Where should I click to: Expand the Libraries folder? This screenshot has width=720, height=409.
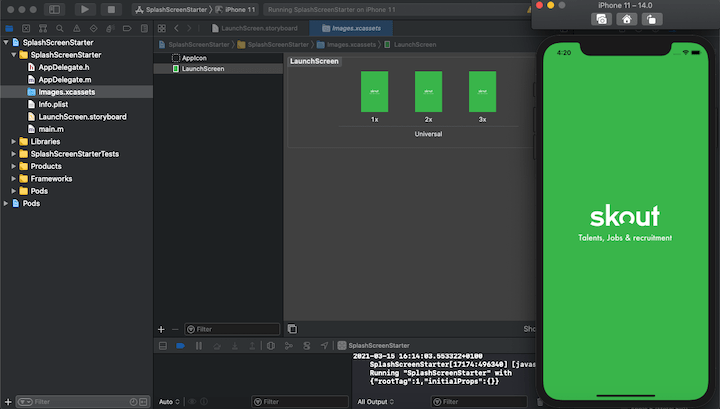click(14, 141)
